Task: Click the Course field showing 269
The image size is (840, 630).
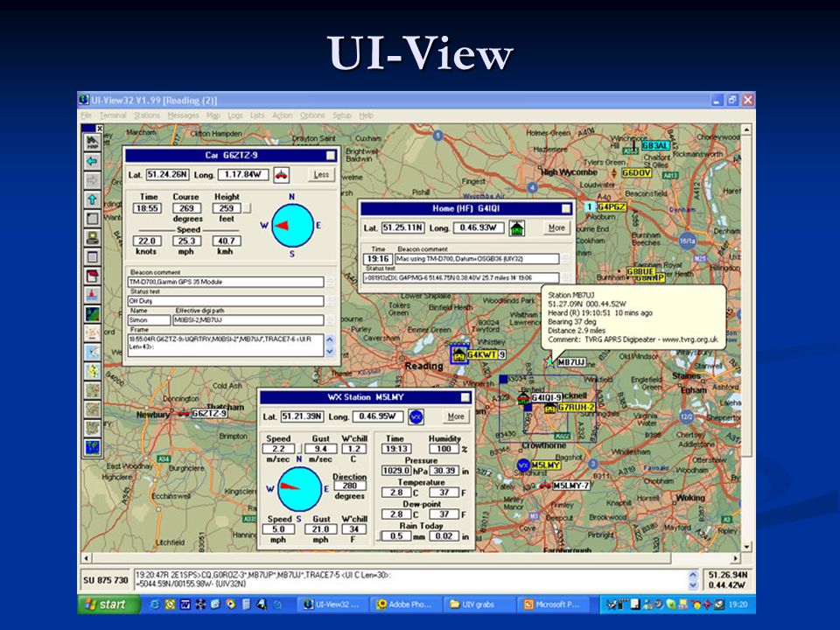Action: pyautogui.click(x=186, y=208)
